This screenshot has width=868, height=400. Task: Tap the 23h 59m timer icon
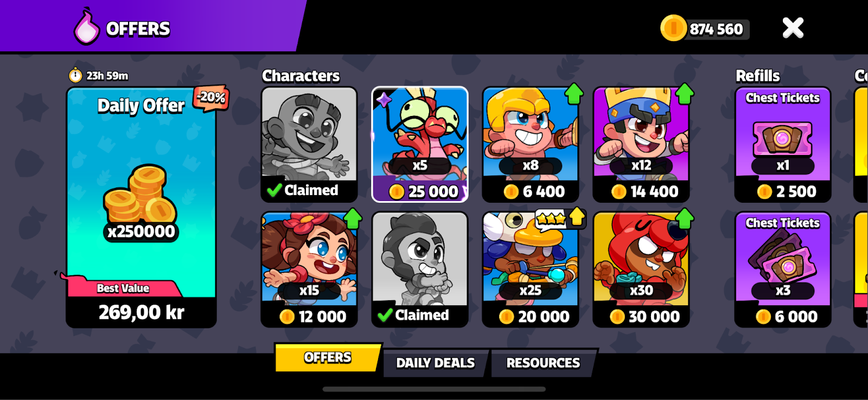coord(75,75)
